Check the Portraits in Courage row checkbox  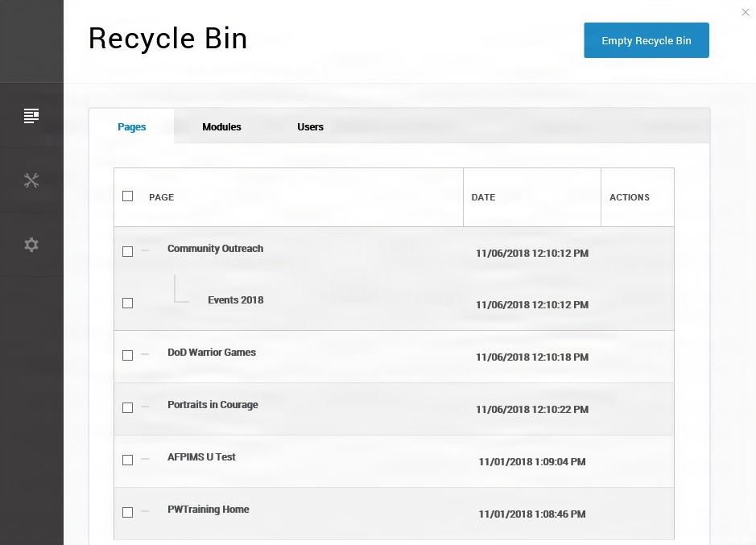click(x=127, y=407)
